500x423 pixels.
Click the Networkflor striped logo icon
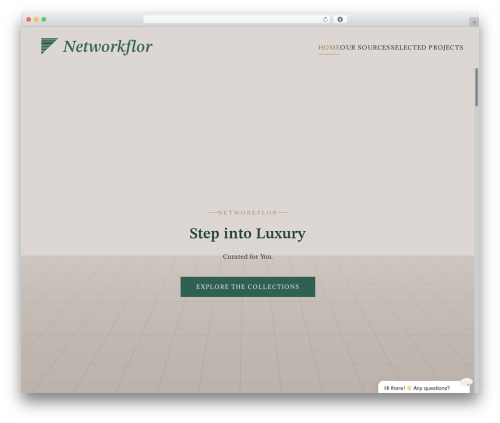tap(49, 46)
